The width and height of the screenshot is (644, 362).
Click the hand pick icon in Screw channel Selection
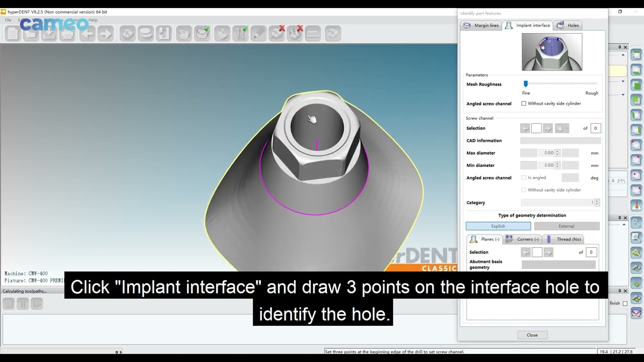[559, 128]
